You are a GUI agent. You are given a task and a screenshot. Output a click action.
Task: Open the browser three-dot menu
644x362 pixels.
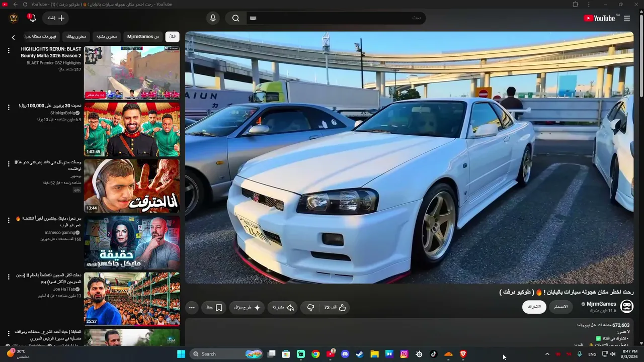pos(589,5)
